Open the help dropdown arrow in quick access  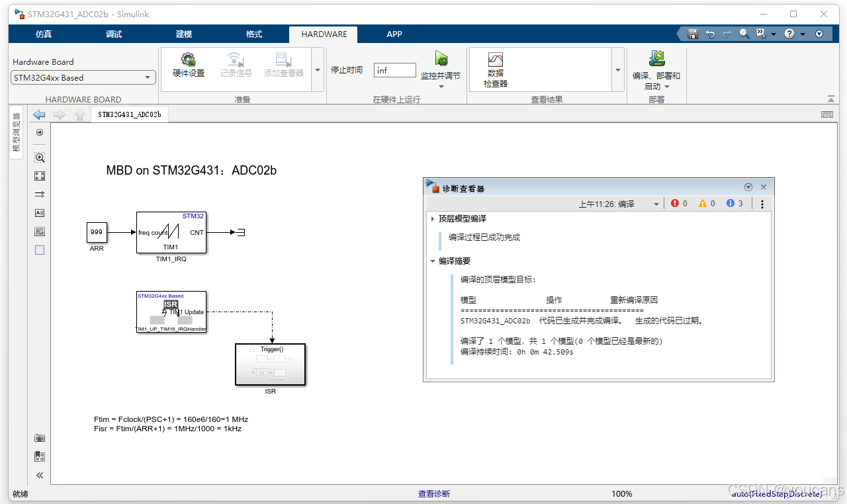(803, 34)
